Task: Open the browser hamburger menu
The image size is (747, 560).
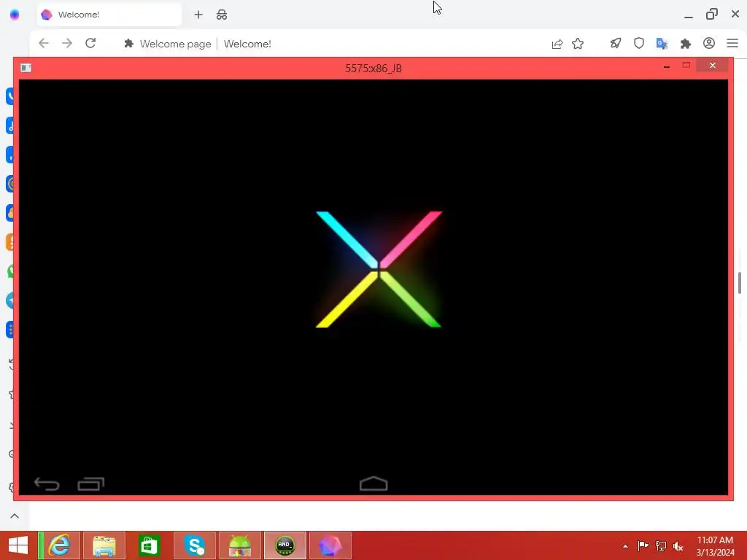Action: tap(732, 43)
